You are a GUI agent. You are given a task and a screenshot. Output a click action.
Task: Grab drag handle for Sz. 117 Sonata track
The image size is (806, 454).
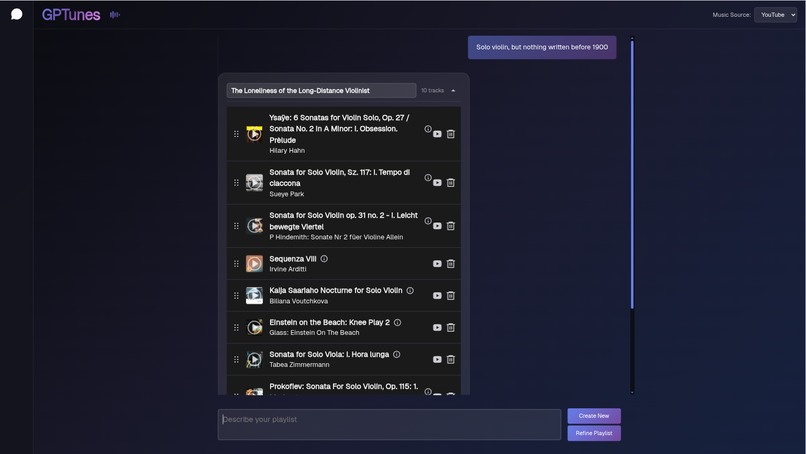236,183
